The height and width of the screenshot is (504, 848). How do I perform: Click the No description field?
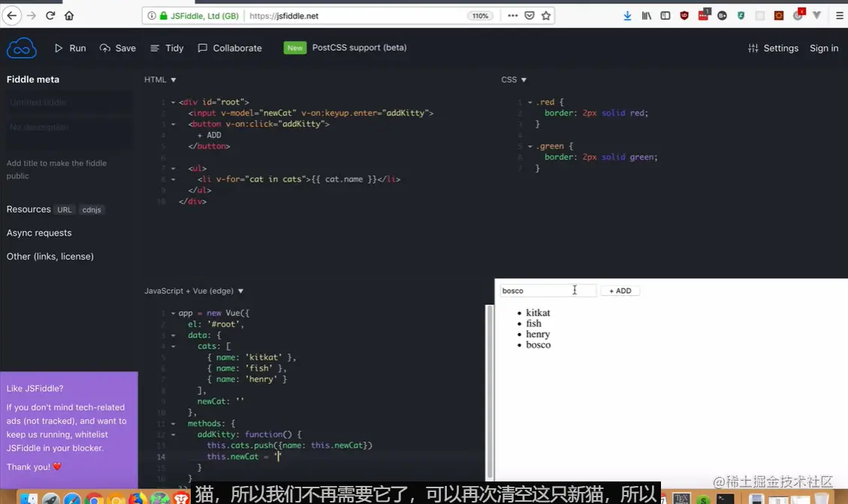[x=68, y=132]
